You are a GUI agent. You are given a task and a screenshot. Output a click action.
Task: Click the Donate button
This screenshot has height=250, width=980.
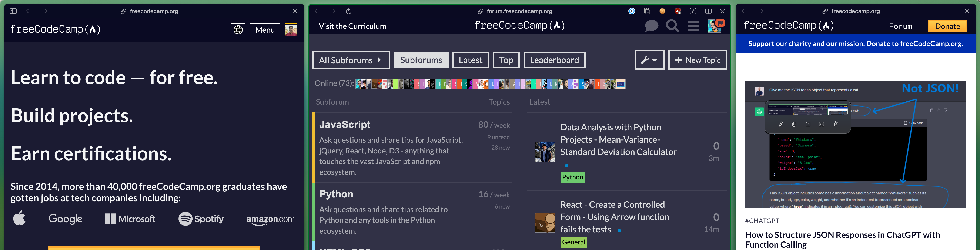tap(947, 26)
